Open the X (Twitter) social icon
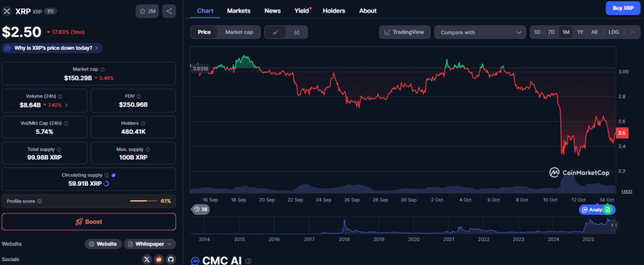The height and width of the screenshot is (265, 644). point(147,259)
